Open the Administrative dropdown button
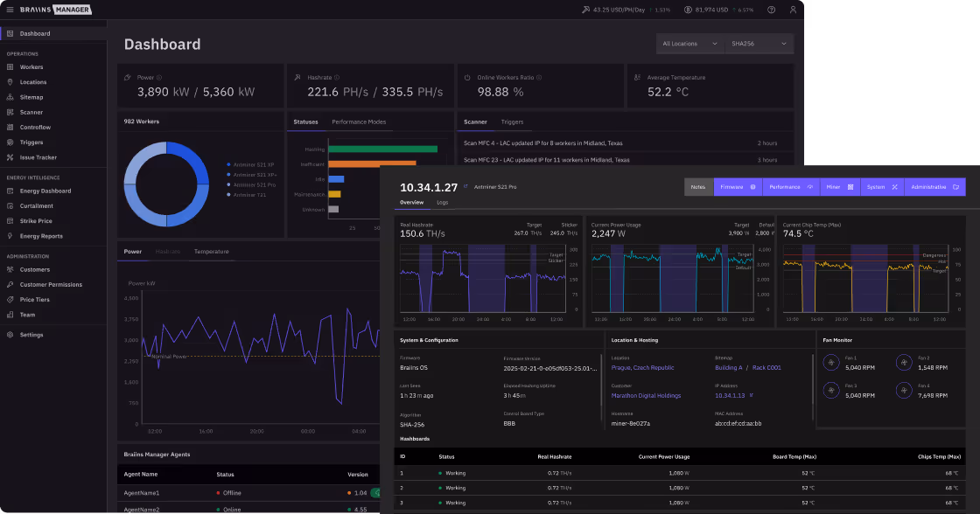 [x=935, y=187]
